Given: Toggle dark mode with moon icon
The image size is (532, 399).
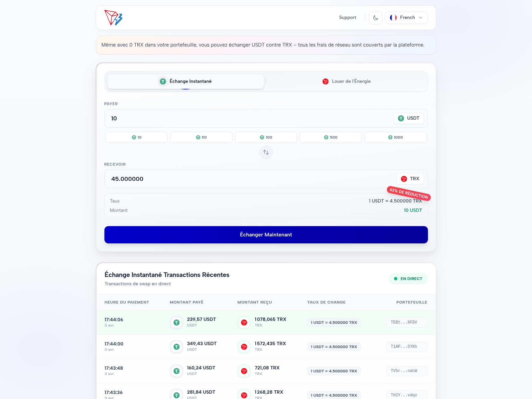Looking at the screenshot, I should 375,18.
